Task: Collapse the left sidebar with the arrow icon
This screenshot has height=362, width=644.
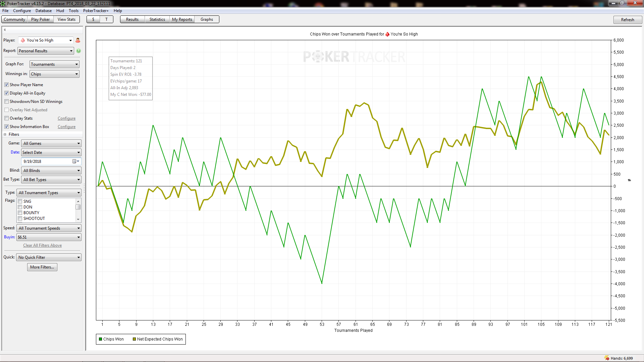Action: [x=5, y=30]
